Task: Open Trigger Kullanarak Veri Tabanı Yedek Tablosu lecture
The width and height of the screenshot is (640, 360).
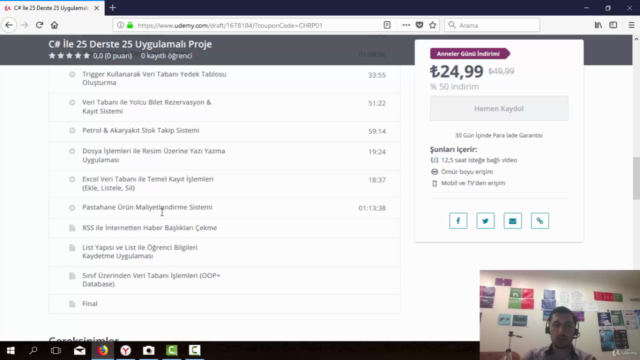Action: [154, 78]
